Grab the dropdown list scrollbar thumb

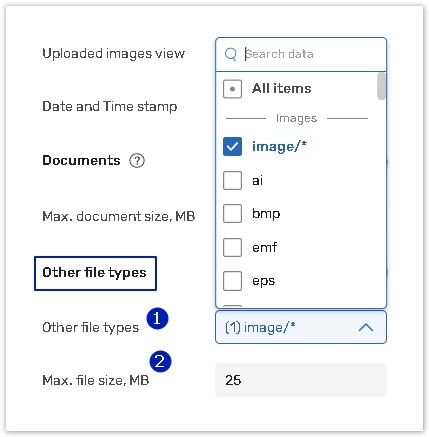(381, 86)
